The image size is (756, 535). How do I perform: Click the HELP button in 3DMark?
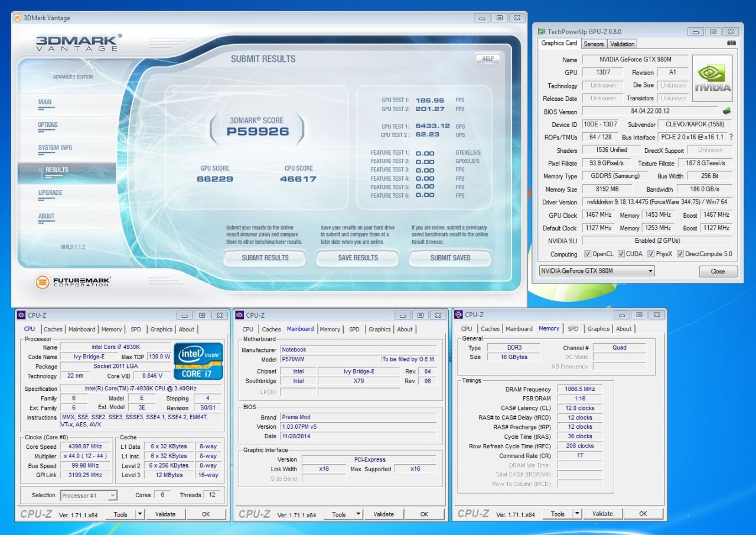488,59
